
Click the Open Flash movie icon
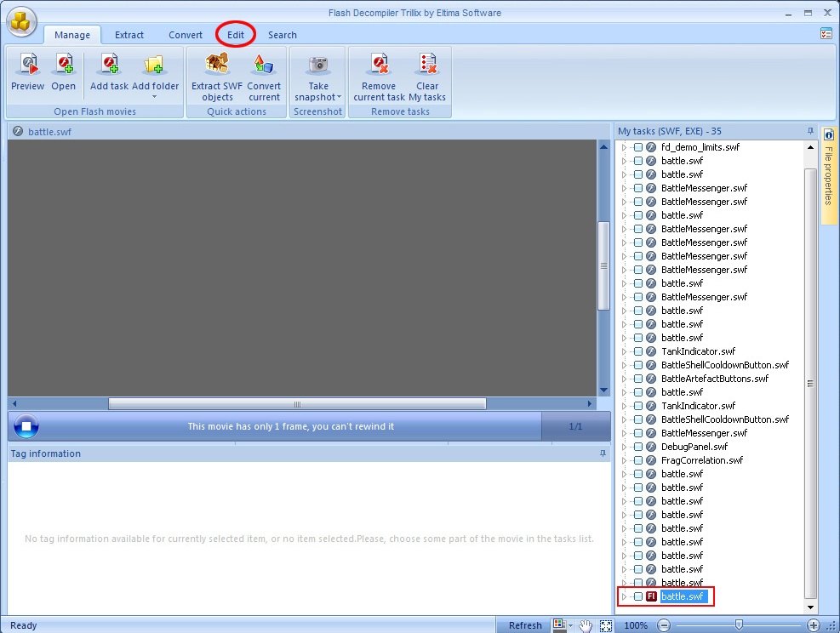click(64, 64)
